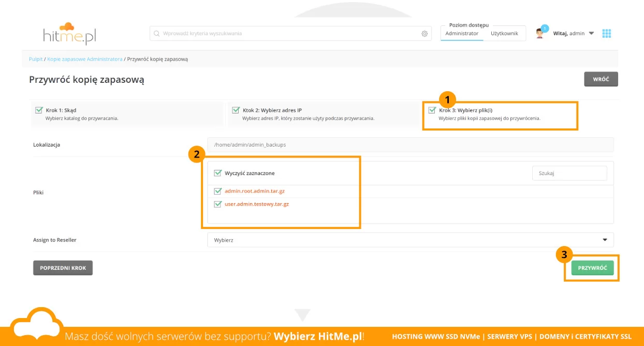644x346 pixels.
Task: Open Pulpit breadcrumb link
Action: click(x=36, y=59)
